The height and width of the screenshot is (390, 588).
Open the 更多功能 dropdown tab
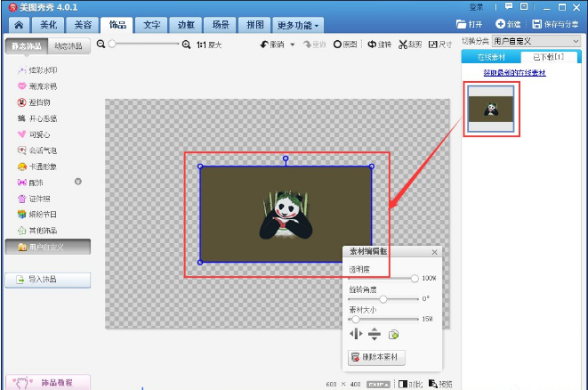click(298, 25)
